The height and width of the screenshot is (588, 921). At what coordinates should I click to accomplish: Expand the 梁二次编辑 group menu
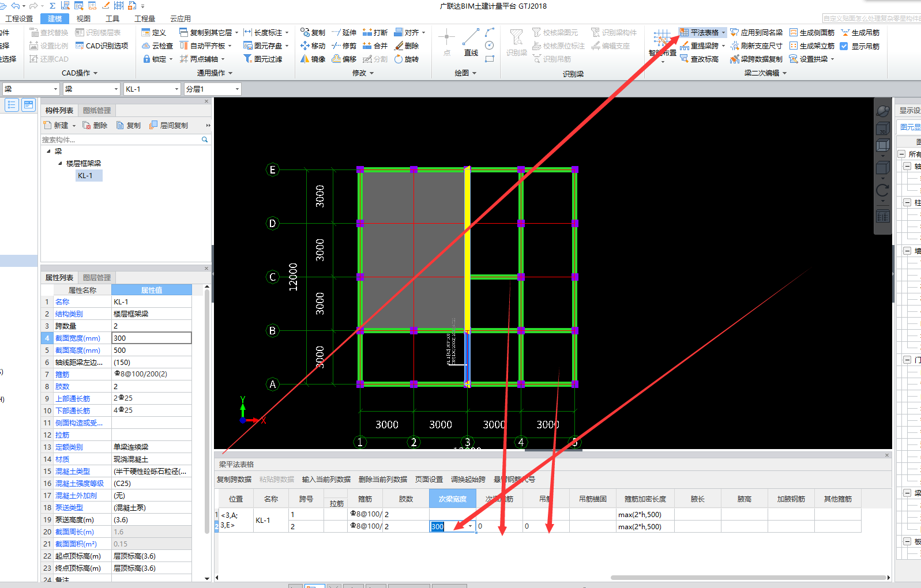point(765,73)
